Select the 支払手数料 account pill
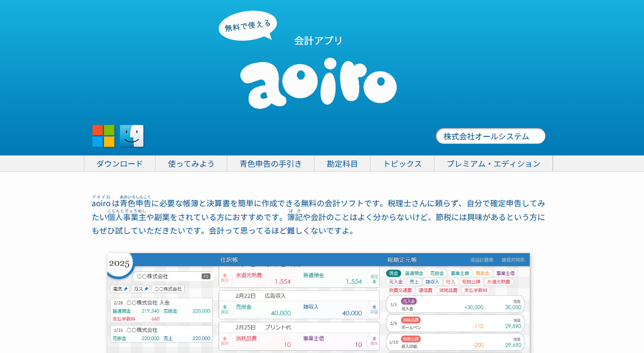This screenshot has height=353, width=644. (476, 290)
